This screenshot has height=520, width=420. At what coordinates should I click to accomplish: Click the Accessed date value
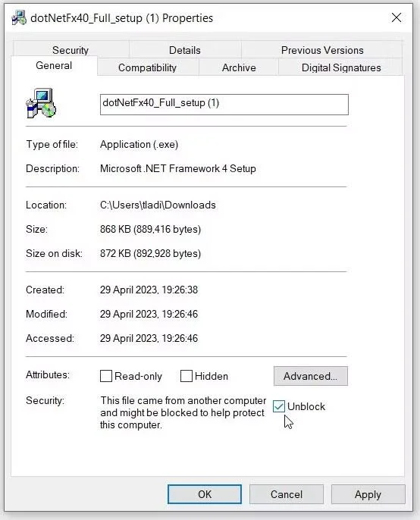tap(149, 338)
